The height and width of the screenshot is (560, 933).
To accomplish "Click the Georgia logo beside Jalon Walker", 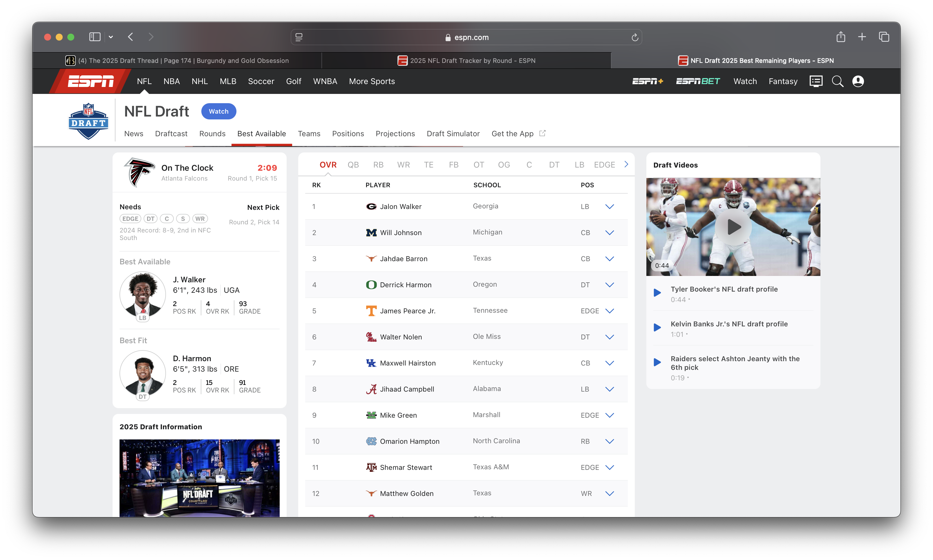I will pos(371,206).
